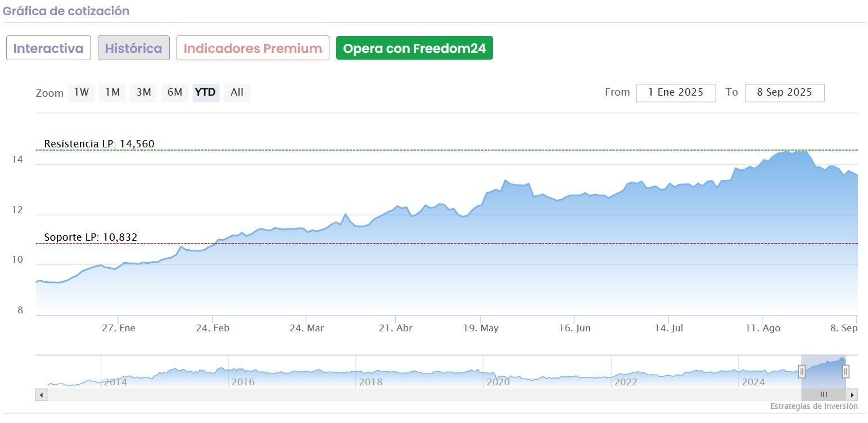Choose the YTD zoom option
Viewport: 868px width, 423px height.
pyautogui.click(x=205, y=93)
